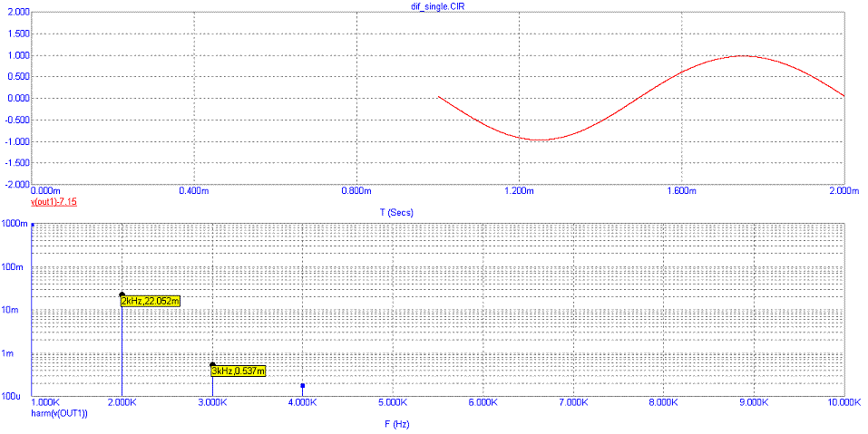Image resolution: width=868 pixels, height=434 pixels.
Task: Click the 3kHz harmonic peak point
Action: tap(212, 365)
